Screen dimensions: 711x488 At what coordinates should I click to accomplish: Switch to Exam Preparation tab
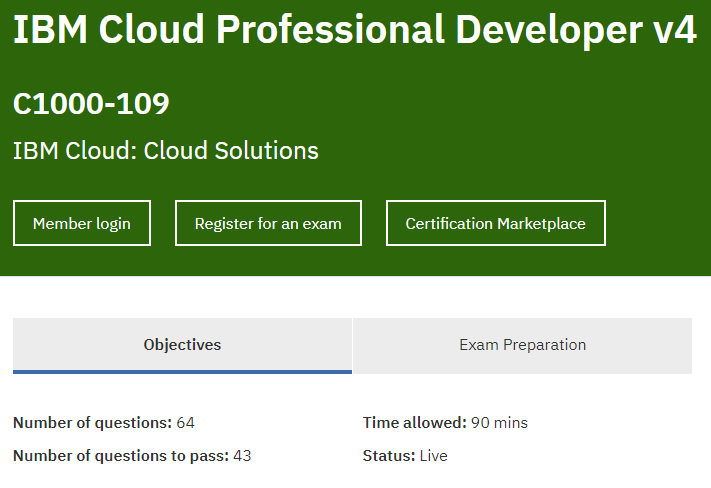pyautogui.click(x=522, y=346)
